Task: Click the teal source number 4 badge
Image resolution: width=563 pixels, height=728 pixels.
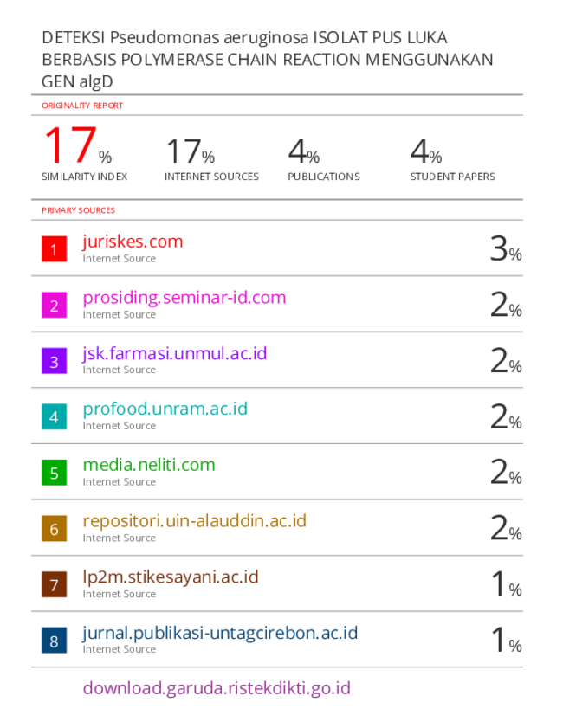Action: pyautogui.click(x=54, y=416)
